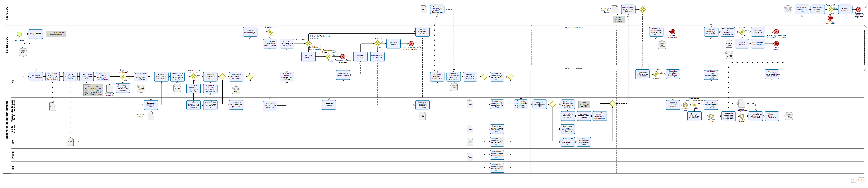This screenshot has height=188, width=868.
Task: Click the Em até 60 dias timer event
Action: click(x=711, y=116)
